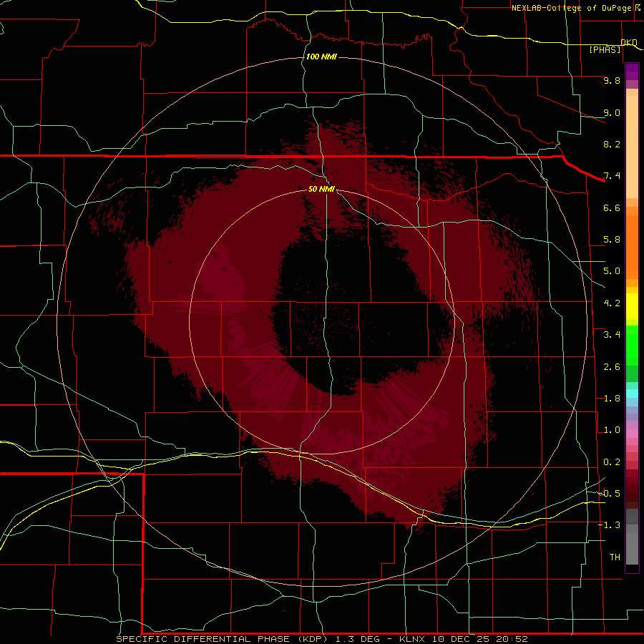The width and height of the screenshot is (644, 644).
Task: Click the 3.4 scale value
Action: tap(612, 335)
